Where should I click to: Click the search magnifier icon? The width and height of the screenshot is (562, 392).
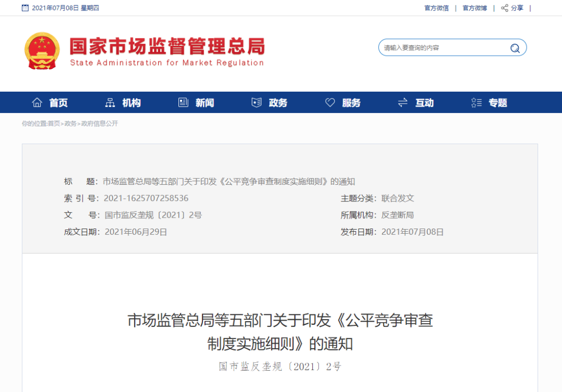click(515, 48)
